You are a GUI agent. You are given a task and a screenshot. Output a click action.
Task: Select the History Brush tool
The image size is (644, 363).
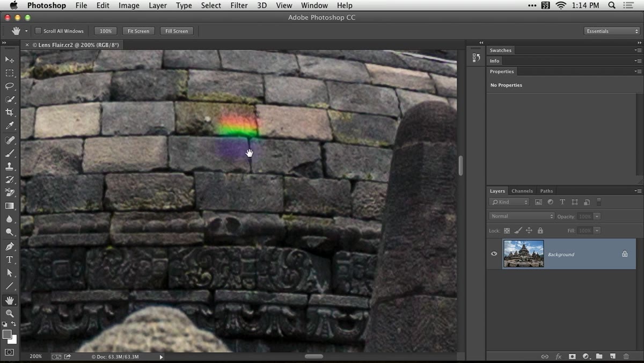pyautogui.click(x=10, y=180)
